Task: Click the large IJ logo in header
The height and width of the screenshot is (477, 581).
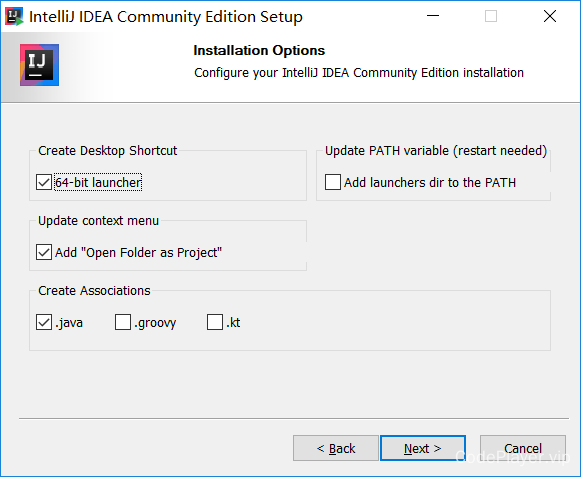Action: point(40,65)
